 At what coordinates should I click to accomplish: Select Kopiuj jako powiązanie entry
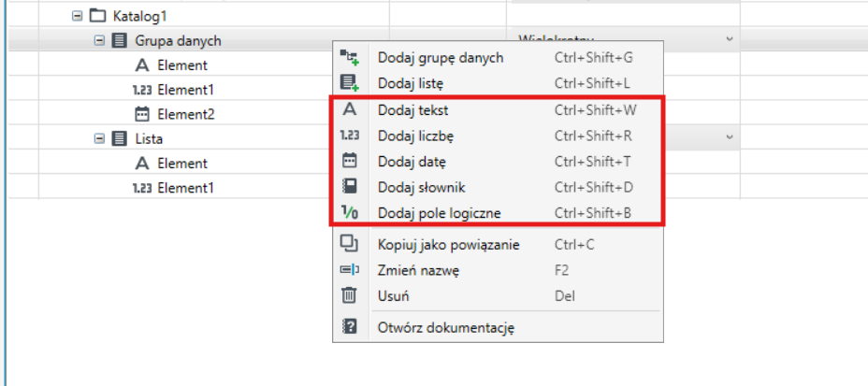click(498, 244)
